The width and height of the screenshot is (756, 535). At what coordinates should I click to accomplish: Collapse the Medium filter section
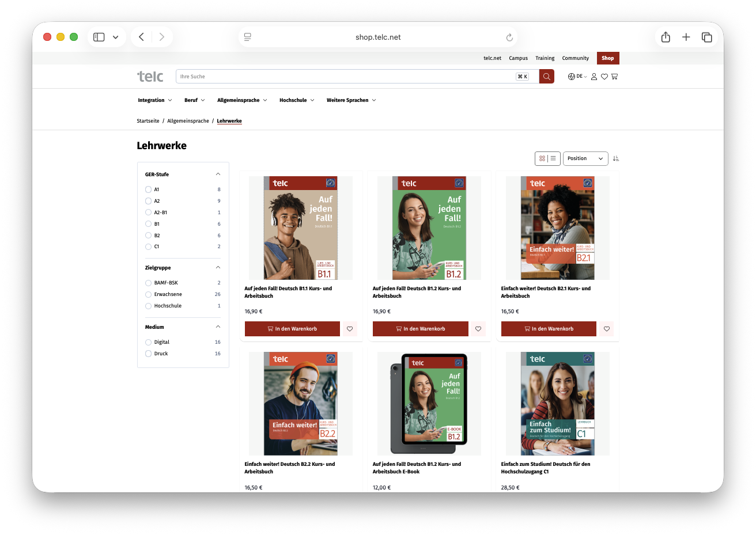pyautogui.click(x=218, y=327)
